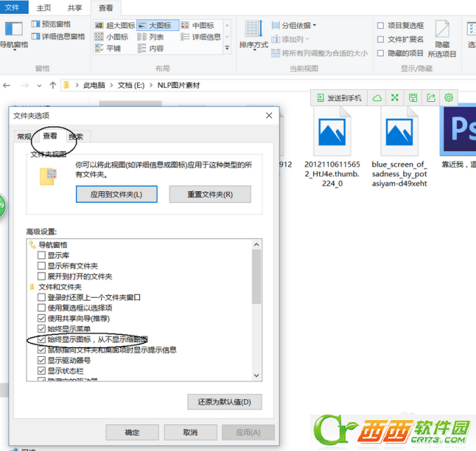Click the Forward arrow next to Back
The width and height of the screenshot is (476, 451).
(x=25, y=86)
